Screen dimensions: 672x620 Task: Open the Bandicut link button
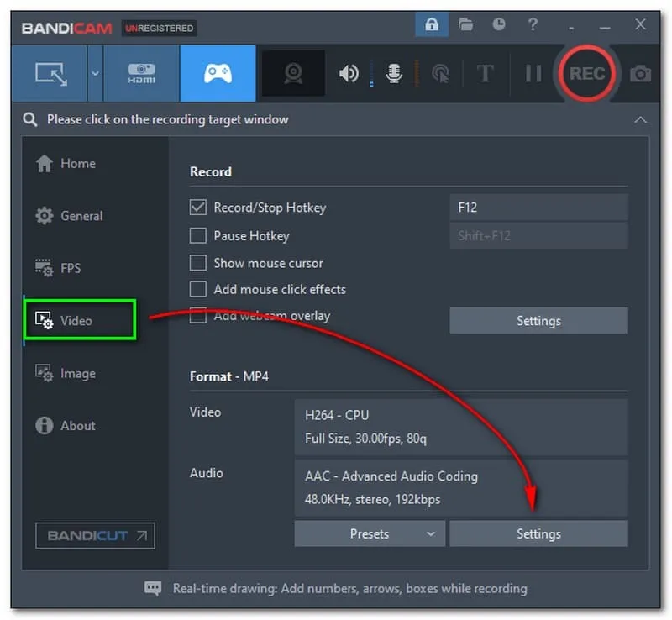(x=95, y=535)
